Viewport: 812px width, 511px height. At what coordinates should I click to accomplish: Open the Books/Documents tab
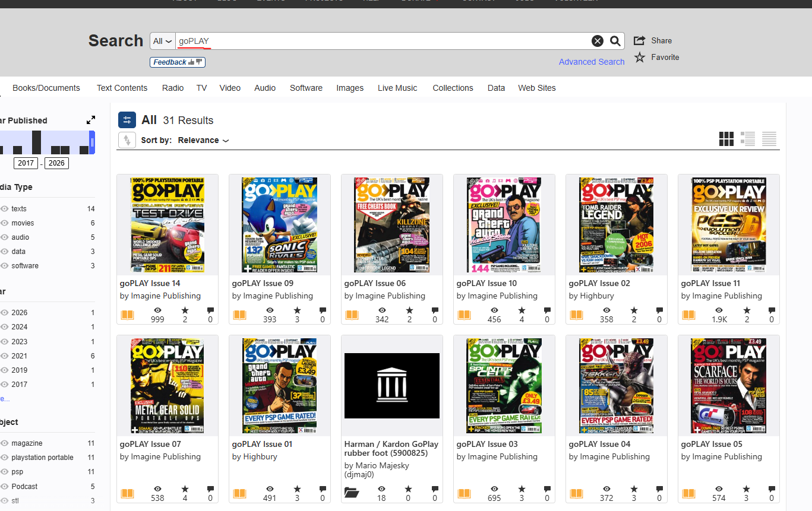pyautogui.click(x=46, y=88)
